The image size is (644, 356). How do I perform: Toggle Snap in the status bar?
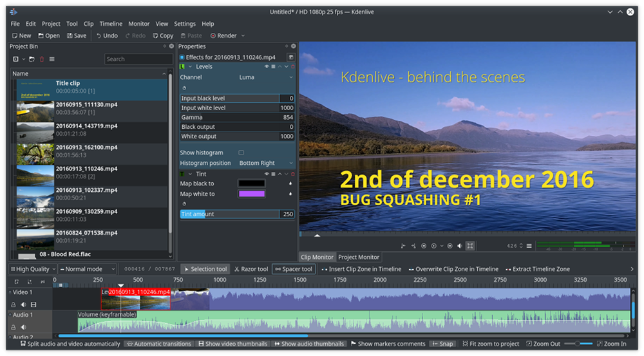pyautogui.click(x=442, y=344)
